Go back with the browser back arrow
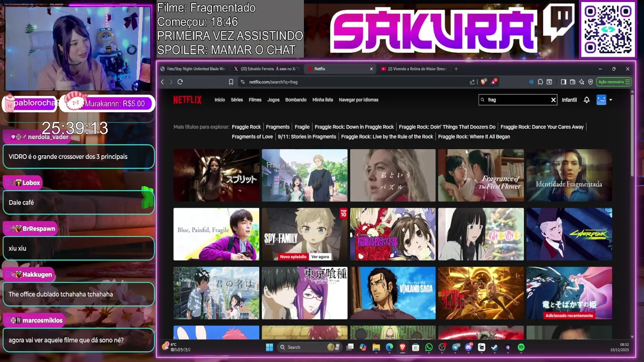 [x=162, y=82]
